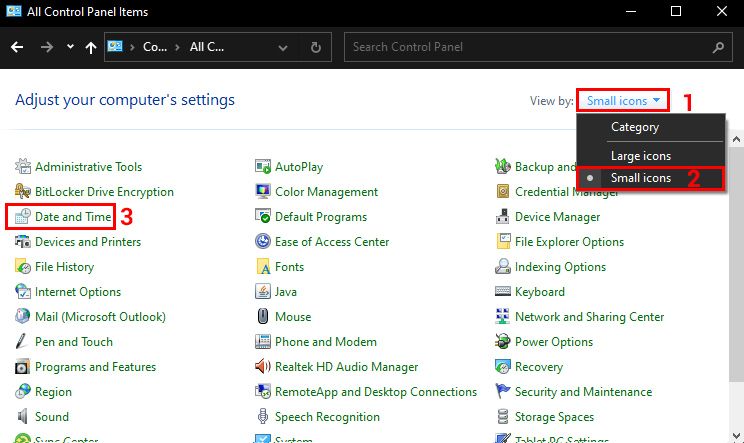The height and width of the screenshot is (443, 744).
Task: Open the Keyboard link
Action: tap(539, 292)
